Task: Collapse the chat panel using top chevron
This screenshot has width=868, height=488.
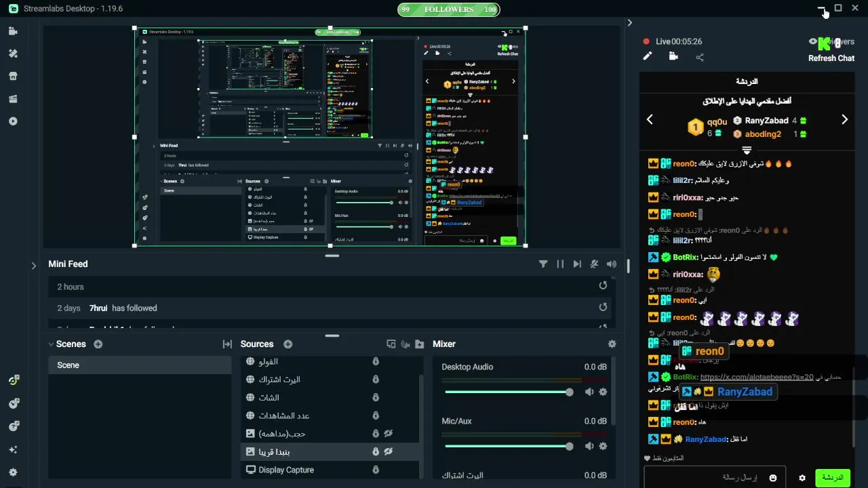Action: click(629, 22)
